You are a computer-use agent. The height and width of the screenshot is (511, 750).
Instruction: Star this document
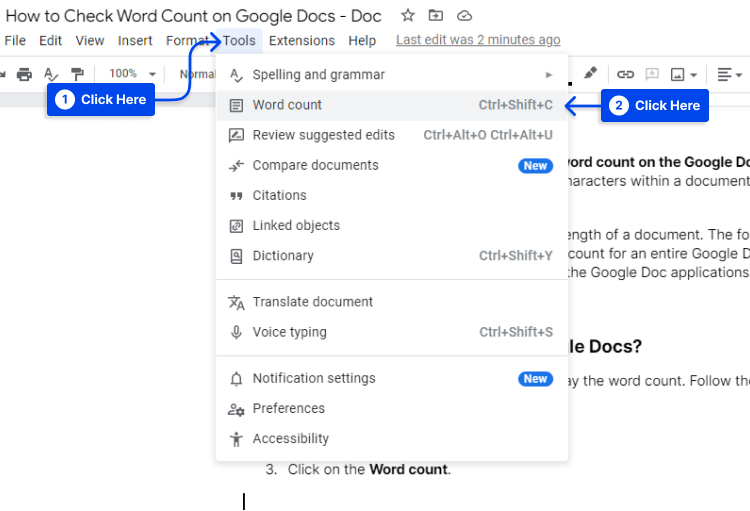tap(408, 15)
